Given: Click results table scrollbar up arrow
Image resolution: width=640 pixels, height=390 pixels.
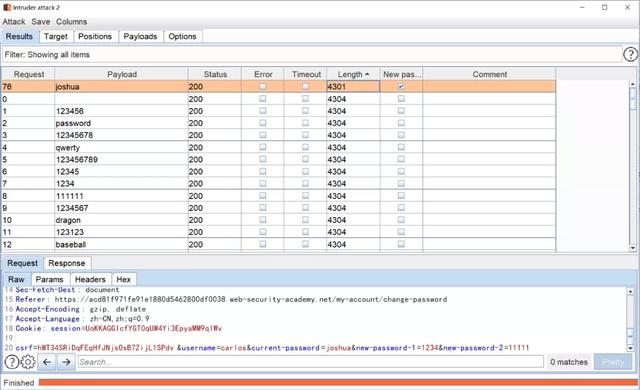Looking at the screenshot, I should pyautogui.click(x=633, y=84).
